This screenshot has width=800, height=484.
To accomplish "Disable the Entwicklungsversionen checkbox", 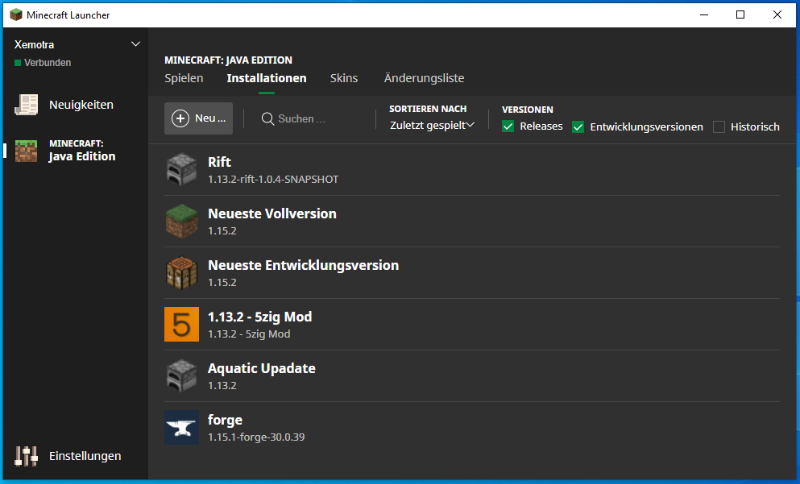I will [578, 127].
